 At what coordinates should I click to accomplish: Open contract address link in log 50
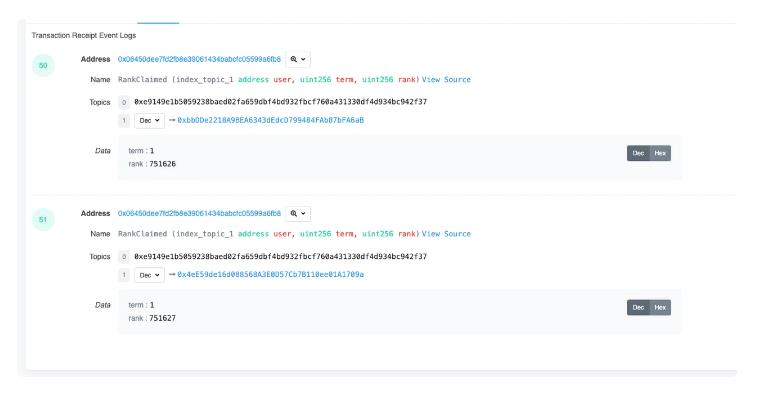coord(199,59)
